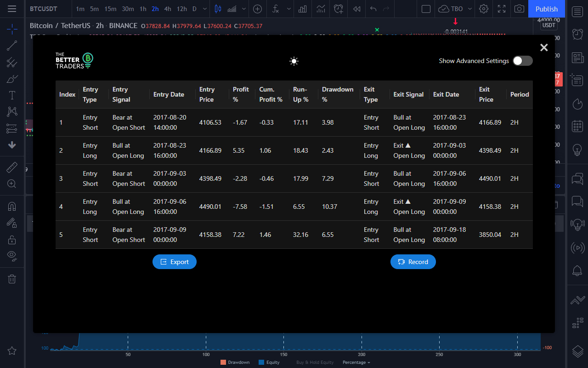Open chart settings gear icon

pyautogui.click(x=483, y=9)
